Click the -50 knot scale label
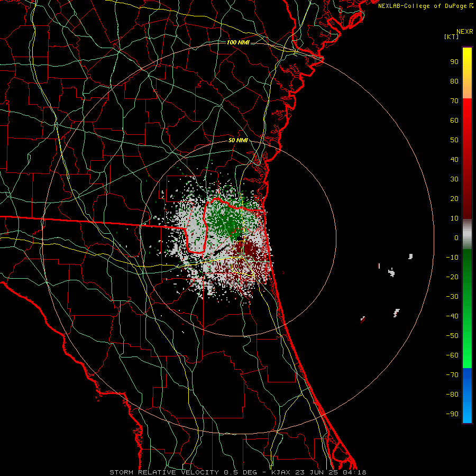The width and height of the screenshot is (476, 476). coord(452,336)
